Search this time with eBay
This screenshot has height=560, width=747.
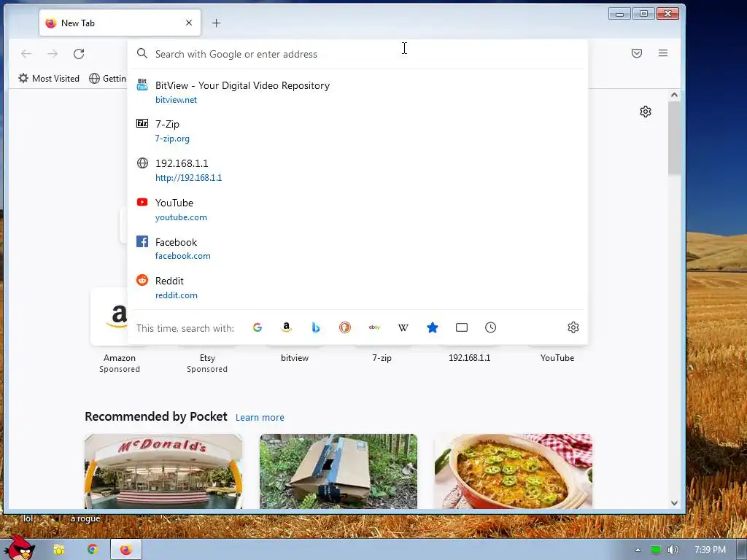374,327
